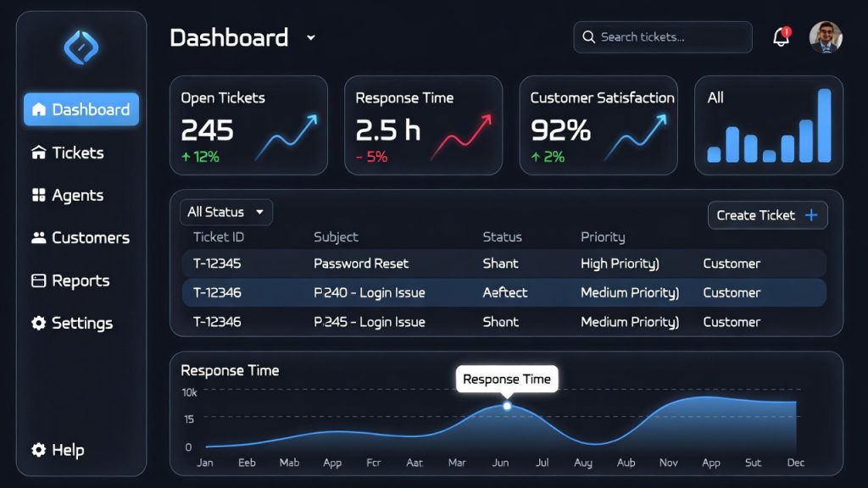Click the magnifier icon in search box
The width and height of the screenshot is (868, 488).
[x=588, y=37]
